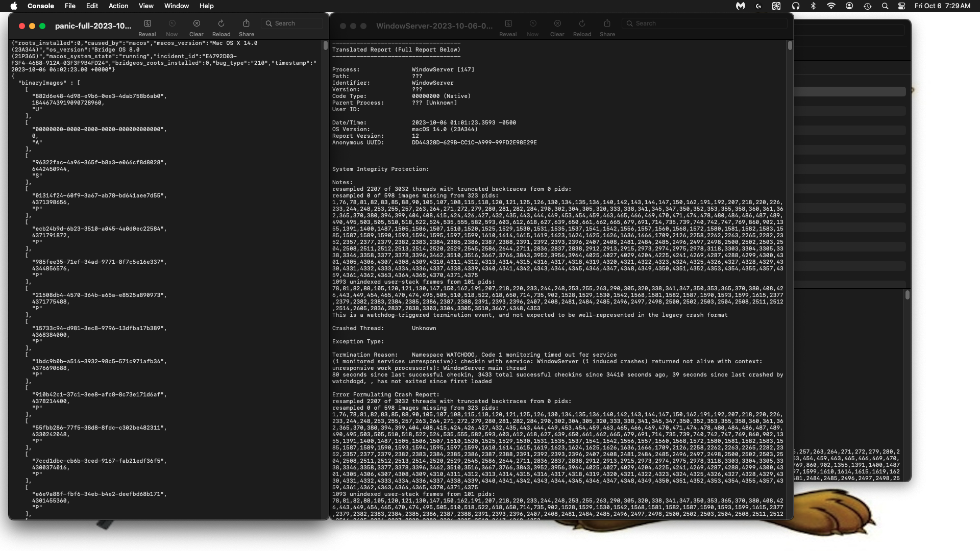
Task: Click Reload icon in panic-full window
Action: point(221,23)
